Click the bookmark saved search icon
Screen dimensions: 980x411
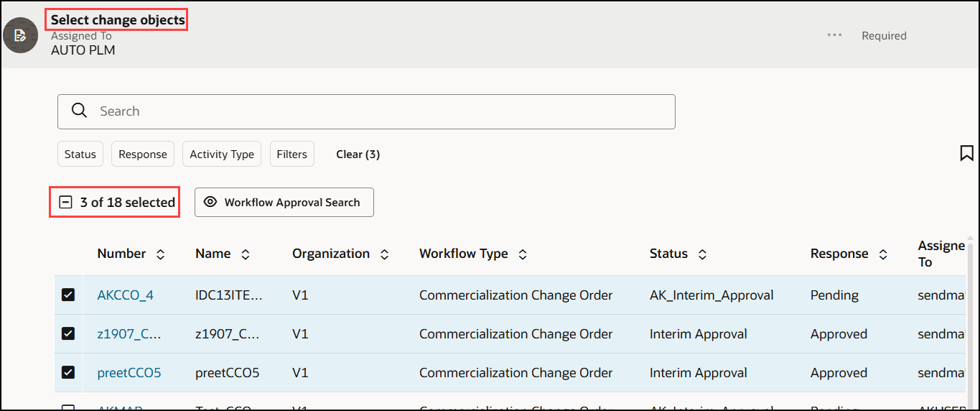[966, 153]
